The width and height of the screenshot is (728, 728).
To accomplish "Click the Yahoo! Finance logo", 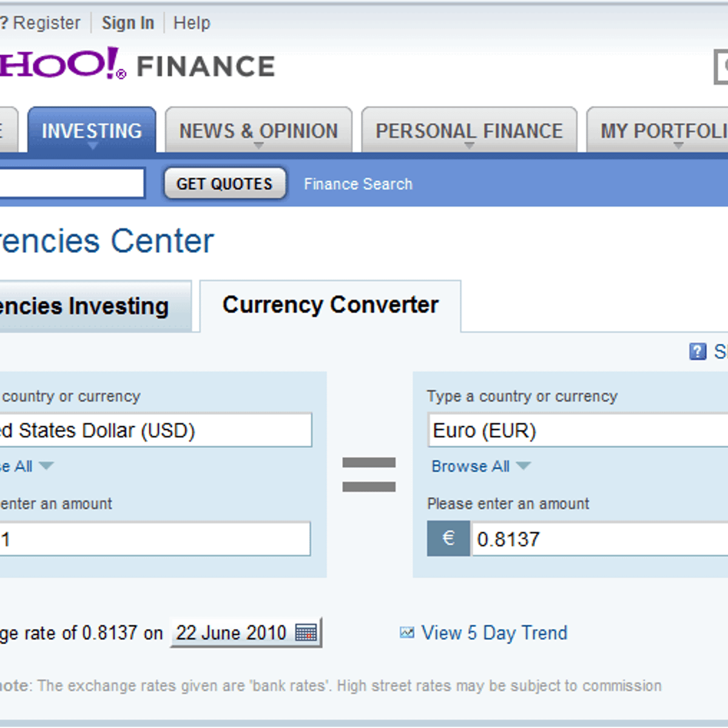I will pos(138,64).
